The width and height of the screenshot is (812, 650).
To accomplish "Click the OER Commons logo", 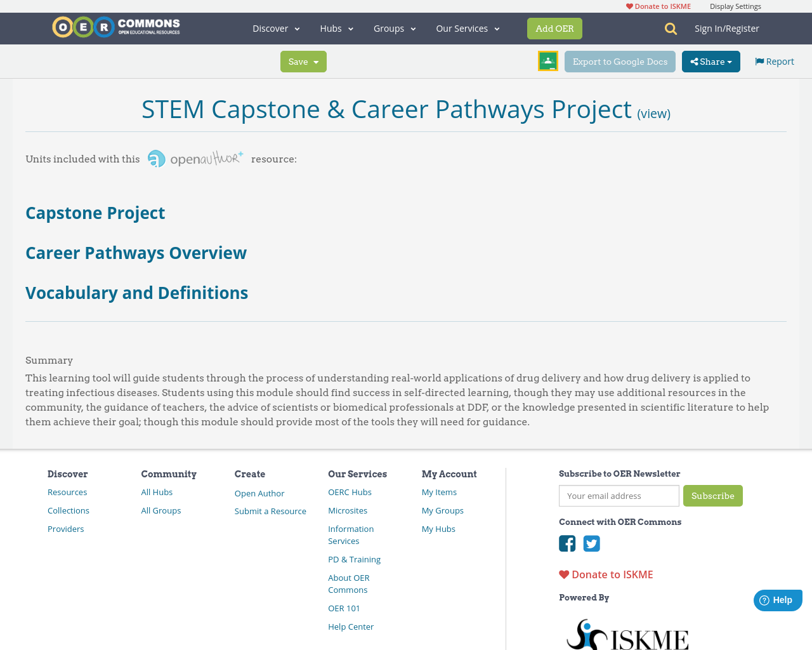I will (x=115, y=27).
